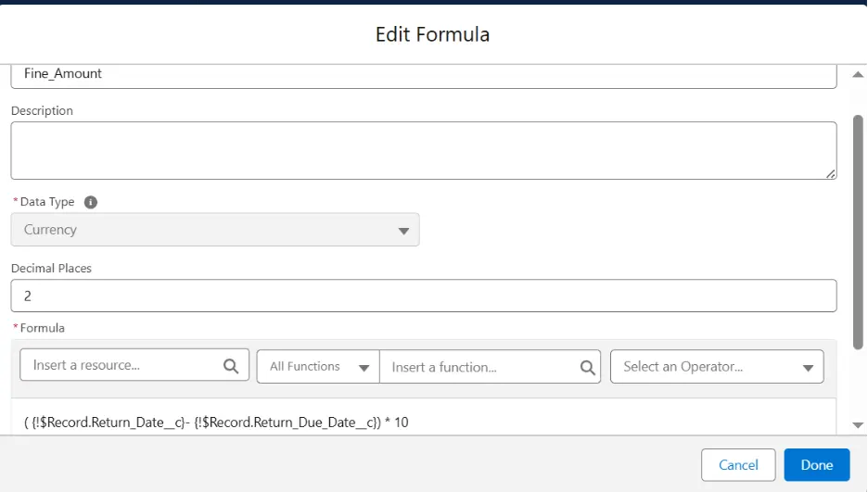This screenshot has height=492, width=868.
Task: Click inside the formula expression editor
Action: (x=423, y=422)
